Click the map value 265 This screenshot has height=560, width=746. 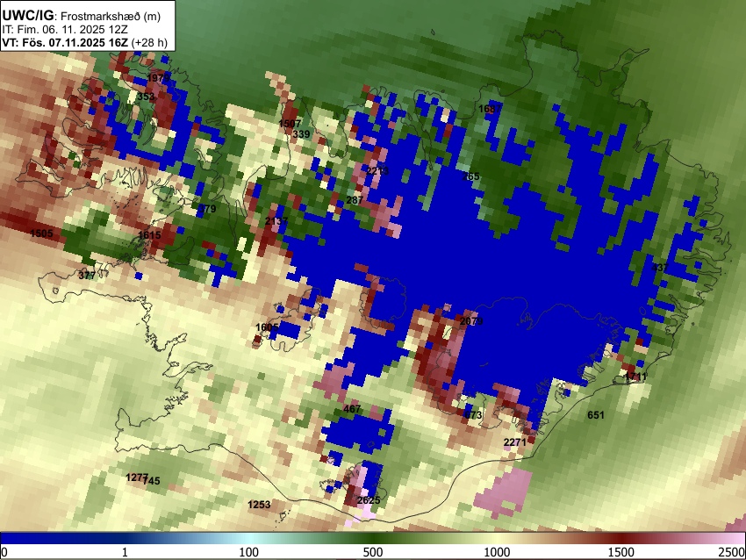[x=470, y=176]
